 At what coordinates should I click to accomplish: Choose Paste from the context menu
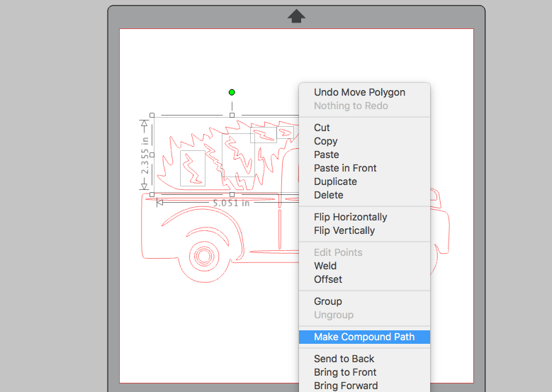click(364, 155)
